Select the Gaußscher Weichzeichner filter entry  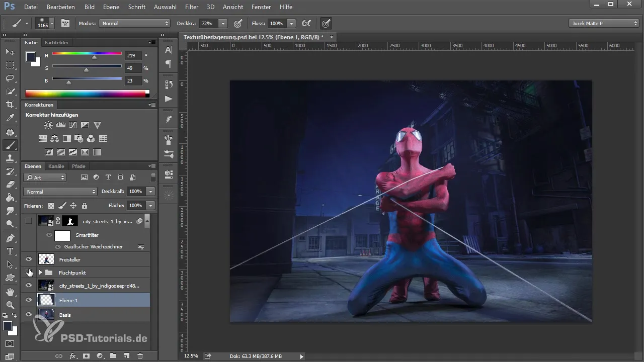click(x=94, y=247)
